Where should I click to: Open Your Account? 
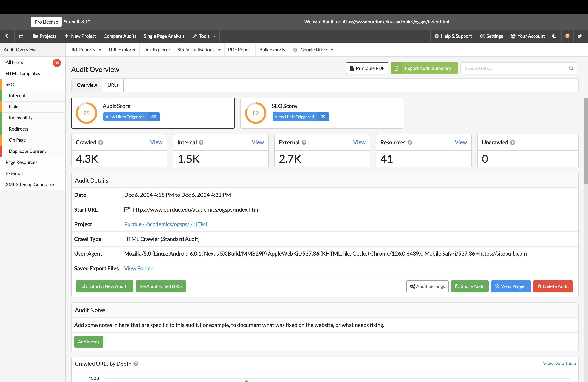point(528,36)
